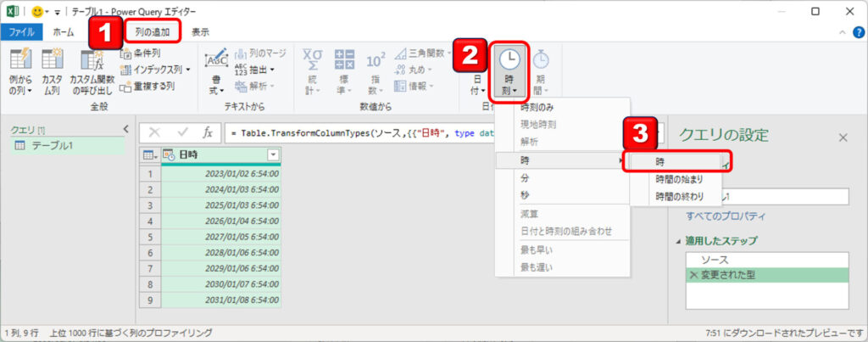Open the 列の追加 ribbon tab

[x=153, y=32]
